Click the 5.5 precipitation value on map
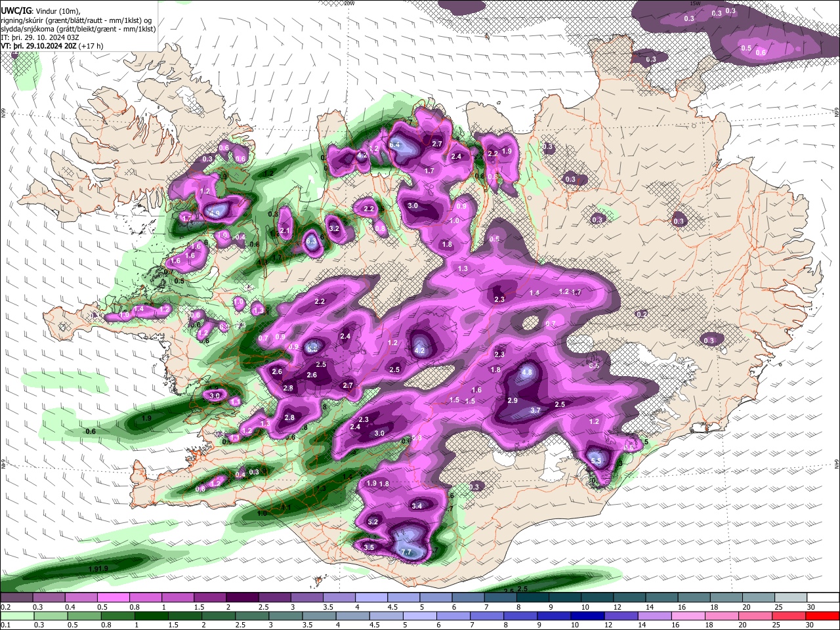840x630 pixels. pyautogui.click(x=596, y=461)
